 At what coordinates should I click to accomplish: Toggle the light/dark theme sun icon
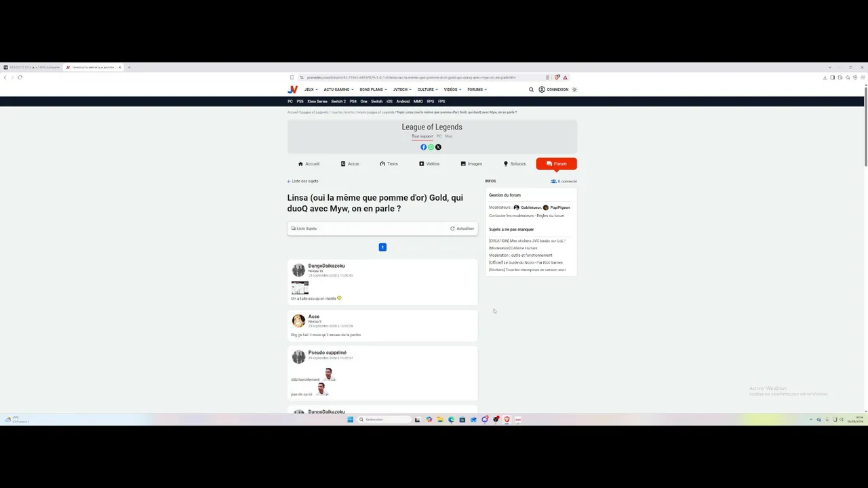[x=574, y=89]
